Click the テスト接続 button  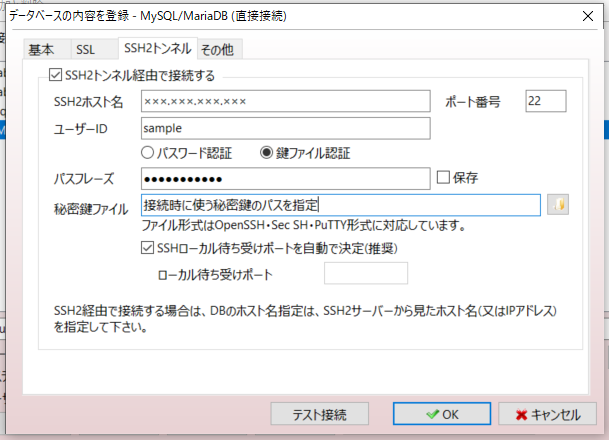(x=320, y=414)
